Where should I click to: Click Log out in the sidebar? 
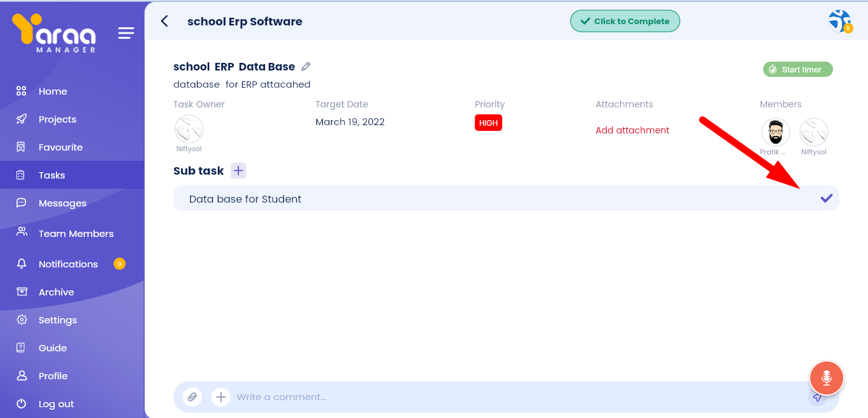56,404
